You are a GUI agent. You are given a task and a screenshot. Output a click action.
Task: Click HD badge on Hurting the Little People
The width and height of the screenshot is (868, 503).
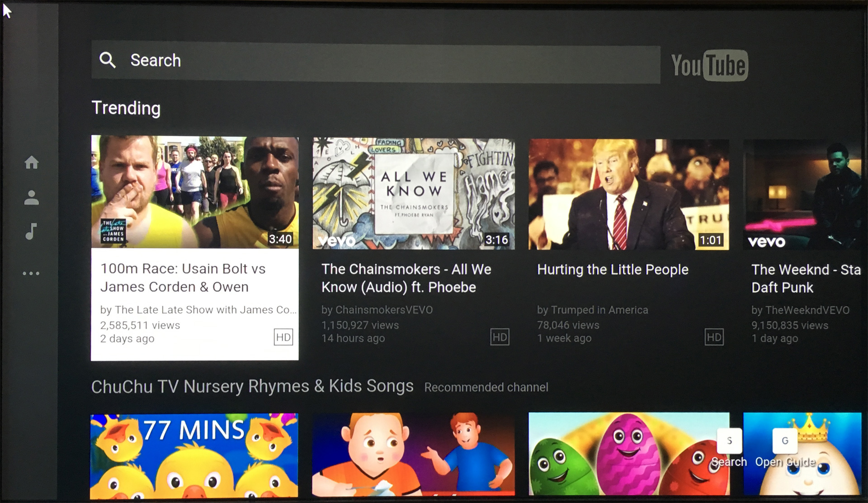[x=714, y=337]
